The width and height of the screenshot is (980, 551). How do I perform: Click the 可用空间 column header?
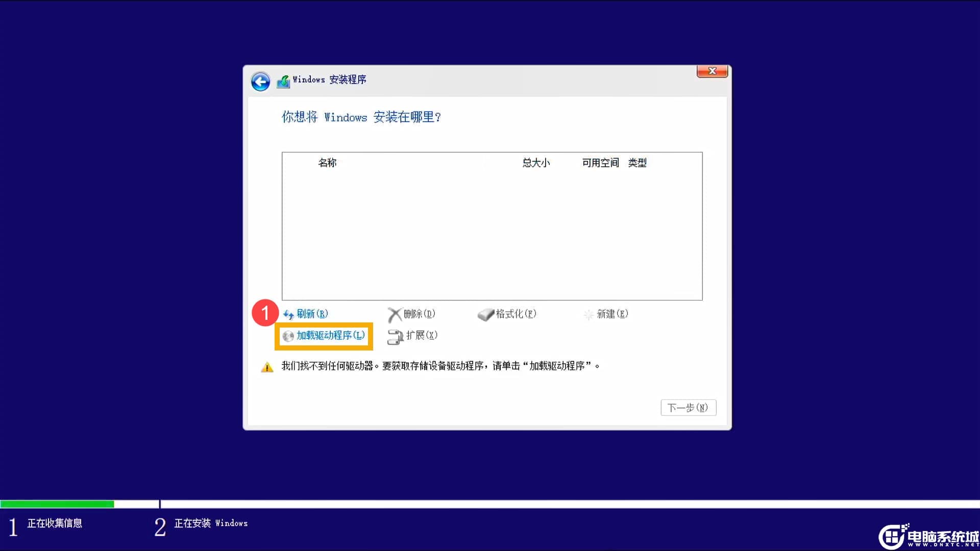tap(600, 163)
